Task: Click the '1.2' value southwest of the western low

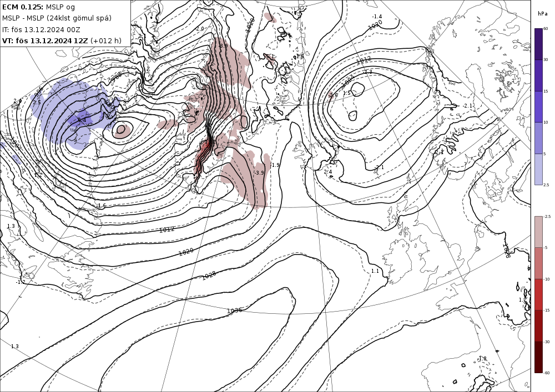Action: [x=38, y=175]
